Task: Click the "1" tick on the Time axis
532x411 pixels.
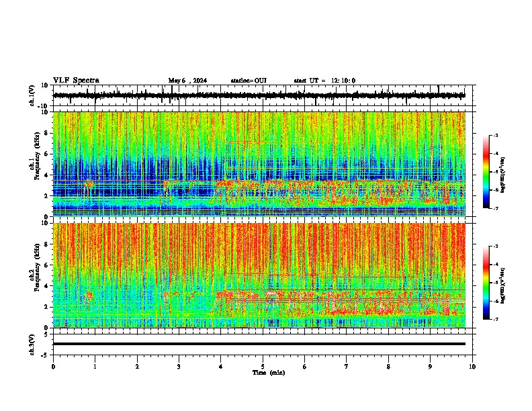Action: pyautogui.click(x=95, y=367)
